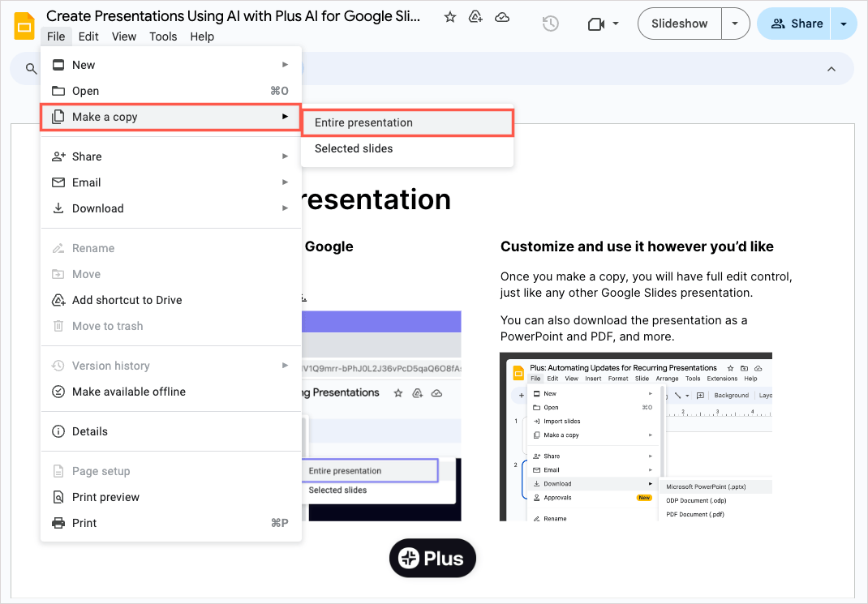Expand the Share submenu arrow
Screen dimensions: 868x604
click(x=285, y=156)
